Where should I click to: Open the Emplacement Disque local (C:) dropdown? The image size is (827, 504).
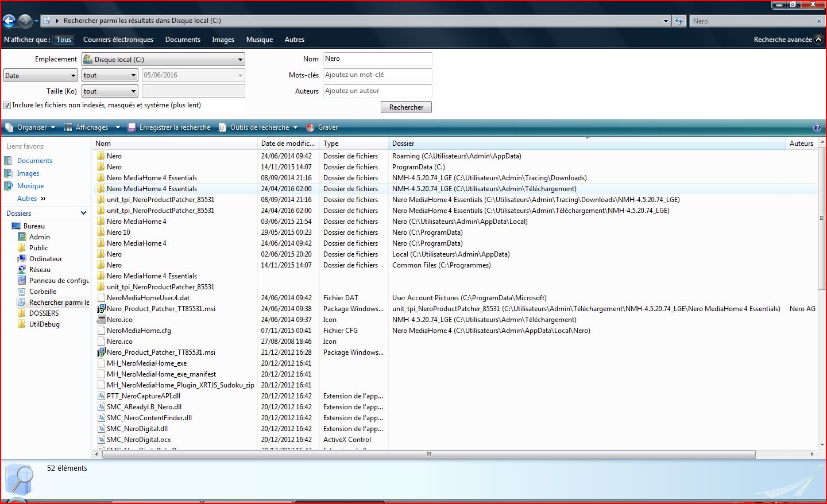[x=164, y=60]
